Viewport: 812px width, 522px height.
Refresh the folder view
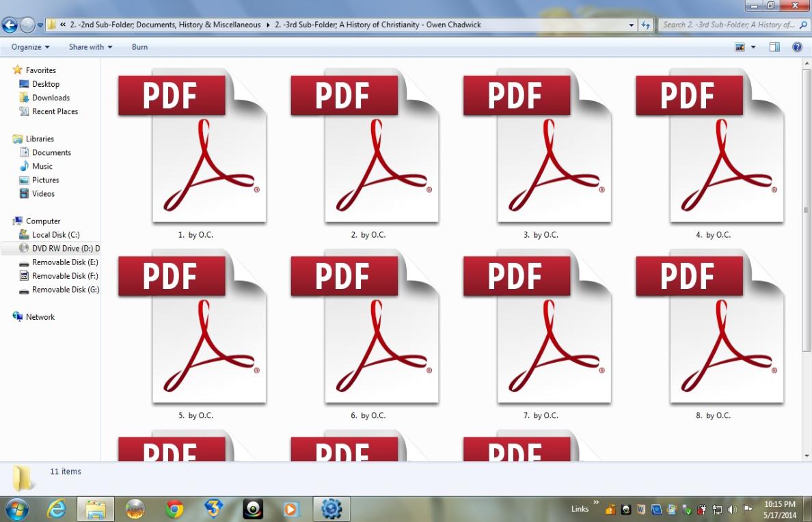click(x=645, y=25)
